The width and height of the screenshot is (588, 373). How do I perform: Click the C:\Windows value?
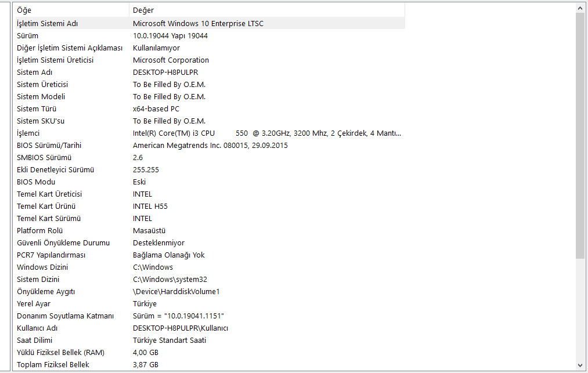[153, 267]
